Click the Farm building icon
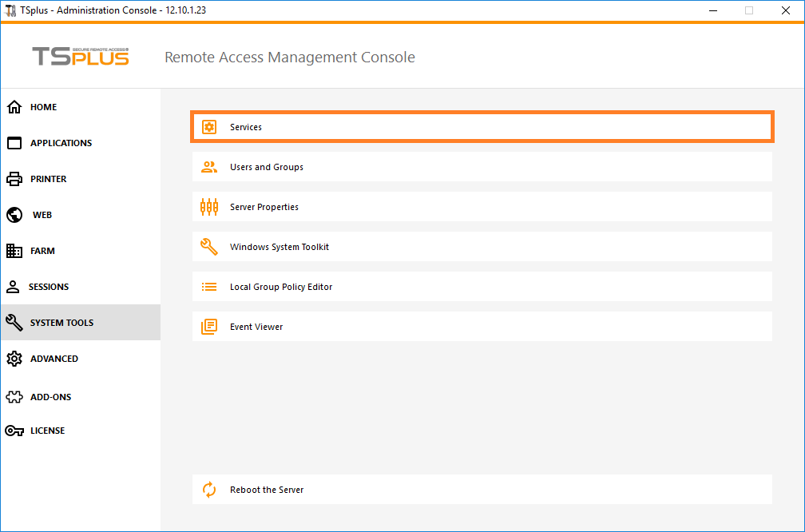This screenshot has width=805, height=532. [14, 251]
